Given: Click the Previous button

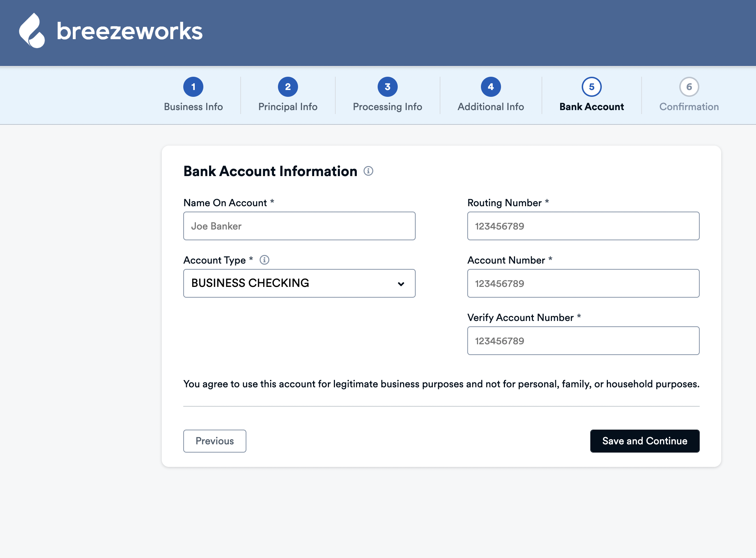Looking at the screenshot, I should 215,441.
